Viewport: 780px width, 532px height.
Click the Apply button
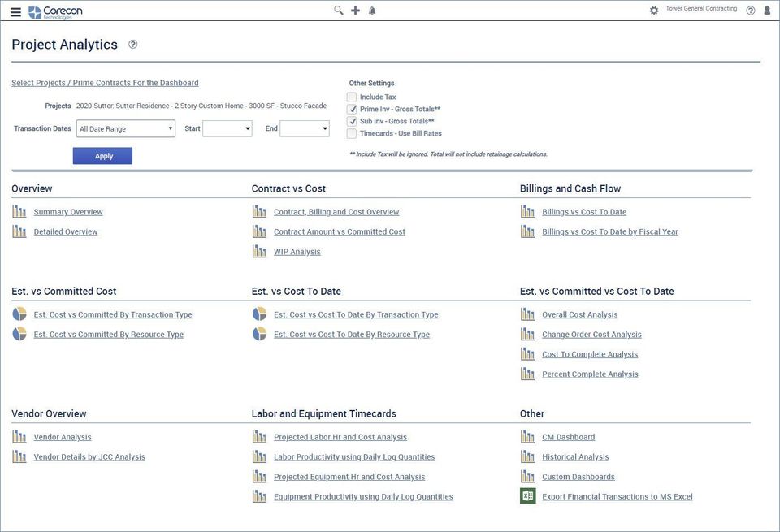(x=102, y=156)
